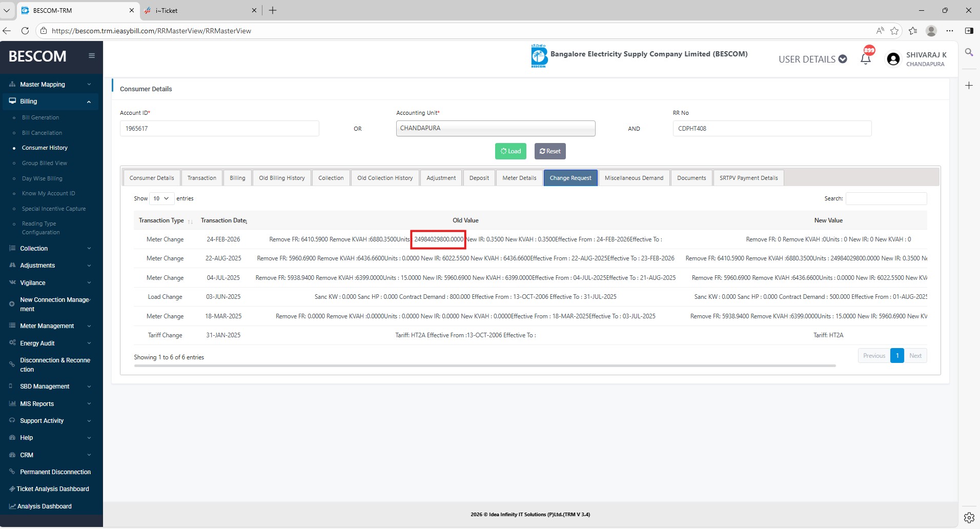This screenshot has height=529, width=980.
Task: Expand the Meter Management menu
Action: pos(50,326)
